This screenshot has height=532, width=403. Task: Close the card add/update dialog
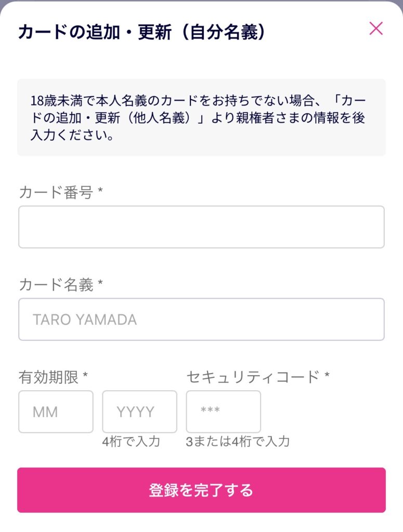click(376, 29)
